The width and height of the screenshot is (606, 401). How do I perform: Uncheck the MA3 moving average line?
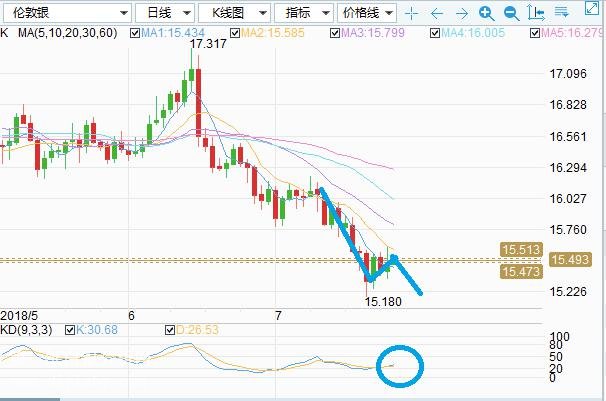(x=335, y=33)
